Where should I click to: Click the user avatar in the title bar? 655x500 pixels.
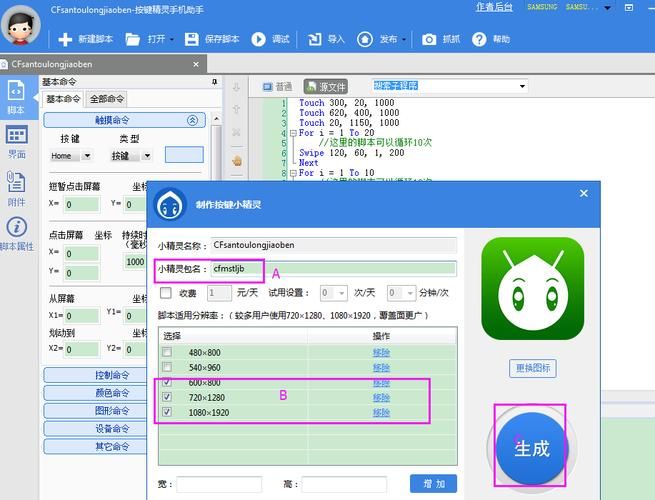click(20, 25)
